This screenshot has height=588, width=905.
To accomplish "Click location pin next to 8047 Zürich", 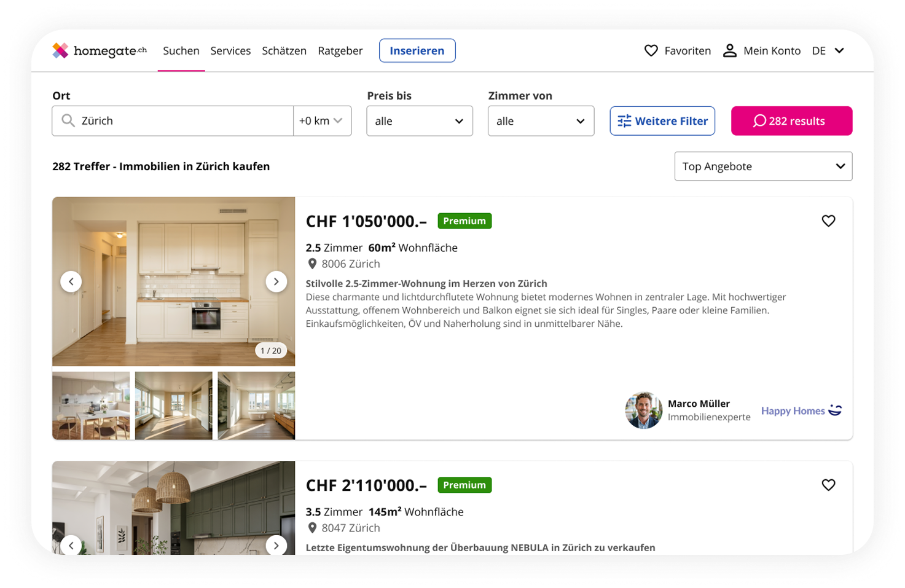I will tap(312, 528).
